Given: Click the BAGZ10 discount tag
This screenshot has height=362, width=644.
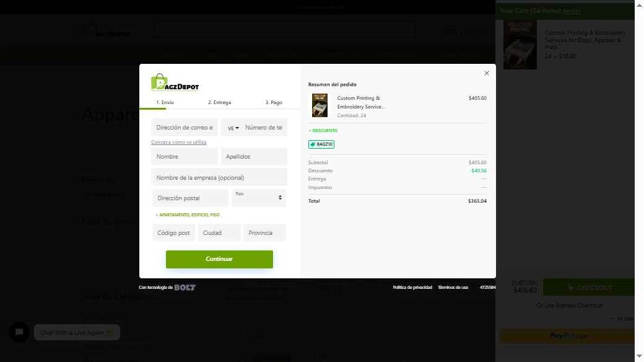Looking at the screenshot, I should pos(321,144).
